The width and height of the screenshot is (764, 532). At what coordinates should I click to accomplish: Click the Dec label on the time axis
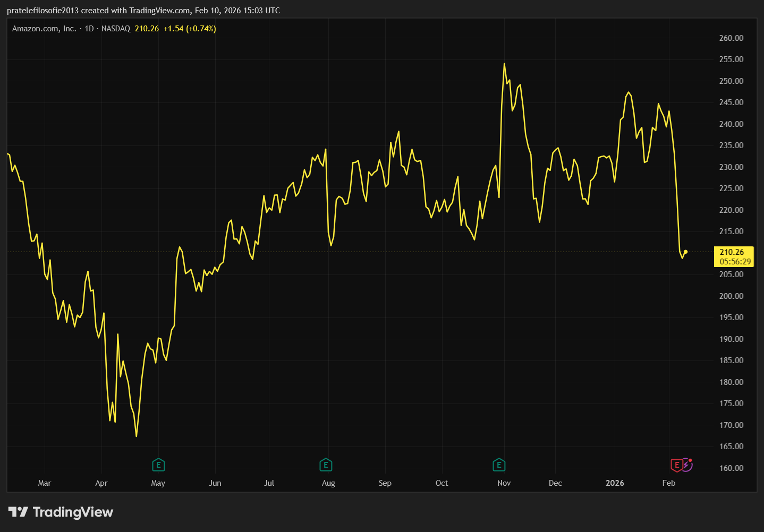click(x=555, y=483)
